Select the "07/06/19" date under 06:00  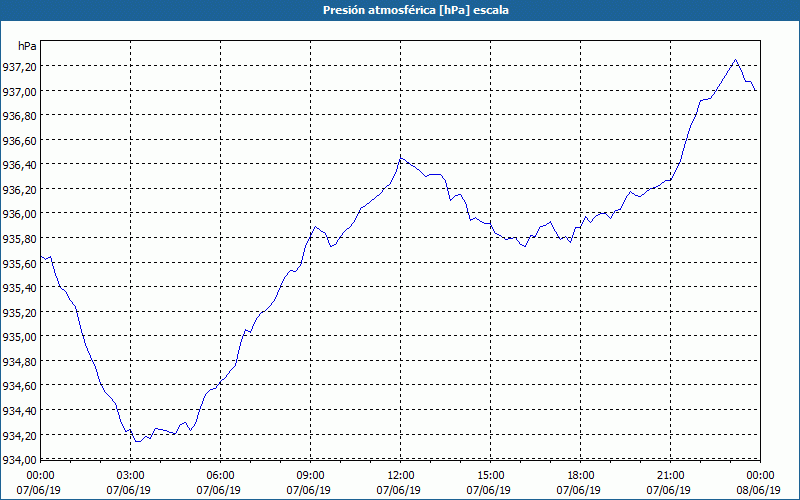tap(219, 490)
